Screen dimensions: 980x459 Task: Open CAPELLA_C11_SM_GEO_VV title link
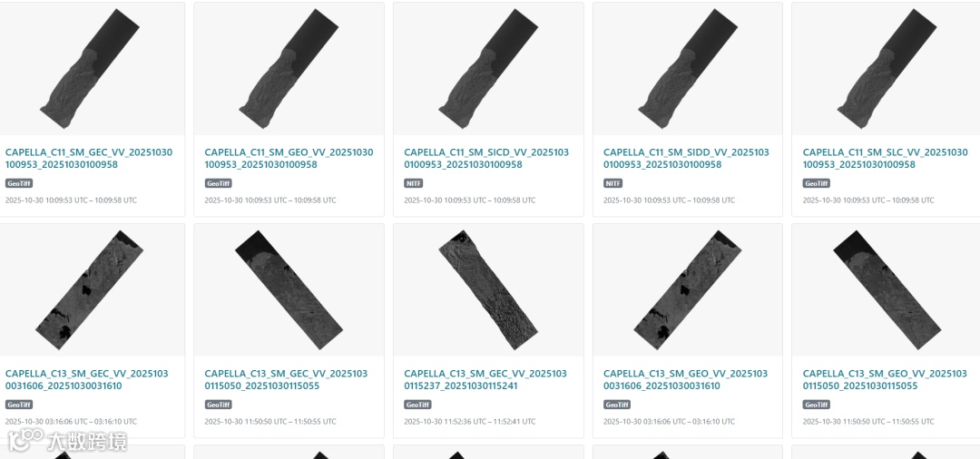click(289, 159)
